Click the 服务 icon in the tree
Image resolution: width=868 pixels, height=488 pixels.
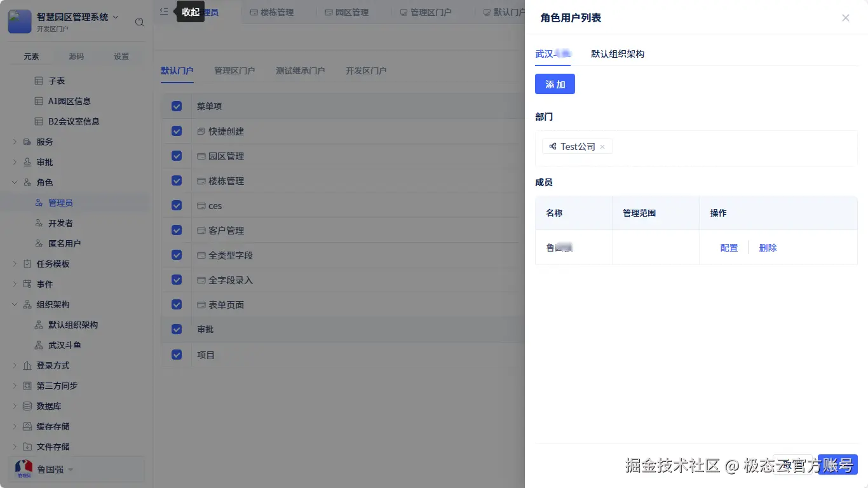[x=27, y=142]
